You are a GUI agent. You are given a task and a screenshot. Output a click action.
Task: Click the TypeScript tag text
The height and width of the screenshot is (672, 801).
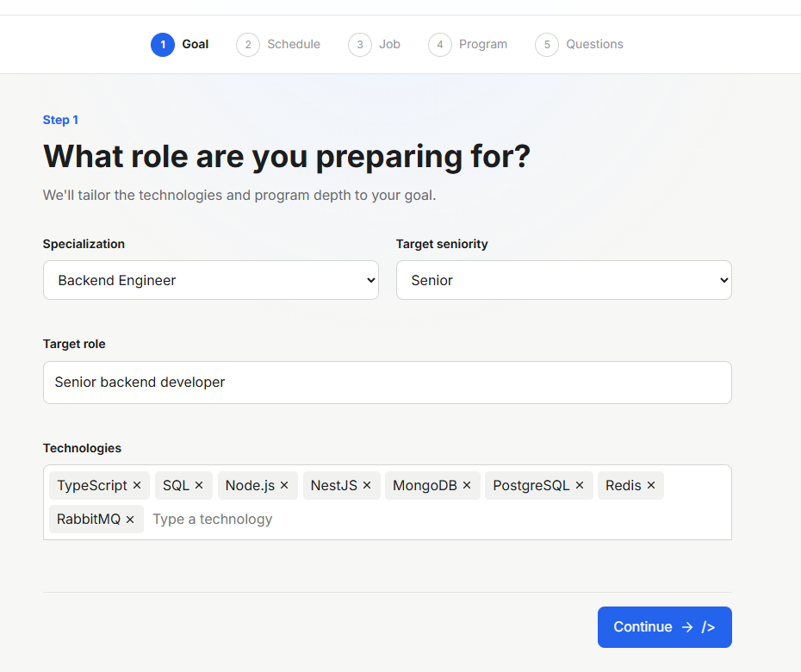click(92, 485)
